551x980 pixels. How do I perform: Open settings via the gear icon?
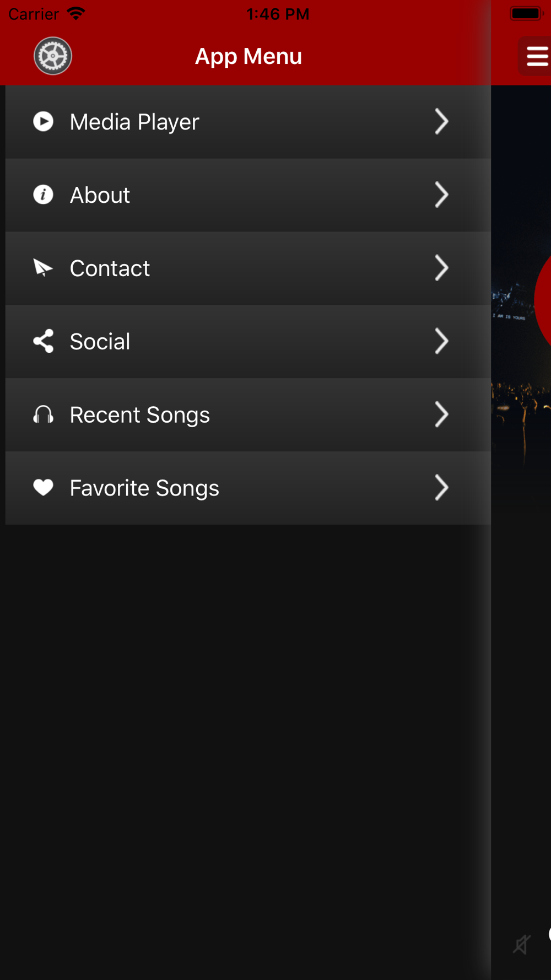click(x=53, y=56)
